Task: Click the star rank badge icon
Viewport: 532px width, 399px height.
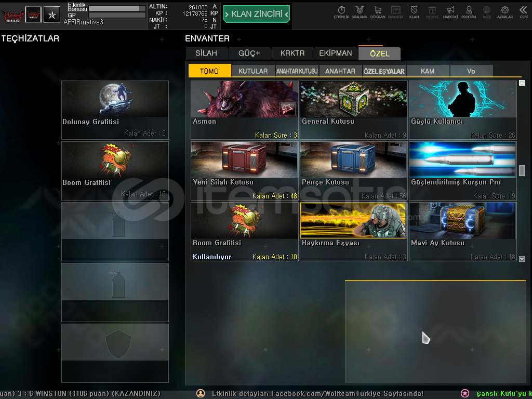Action: 52,15
